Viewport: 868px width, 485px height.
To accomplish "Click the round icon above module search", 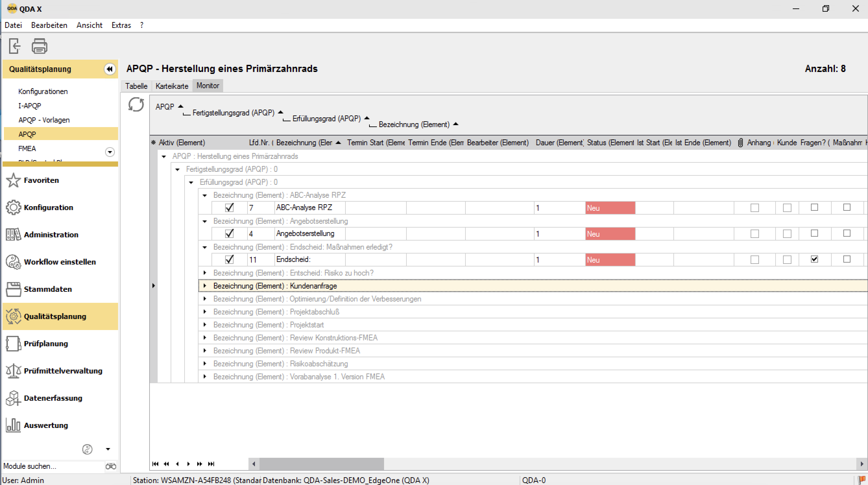I will click(x=87, y=449).
